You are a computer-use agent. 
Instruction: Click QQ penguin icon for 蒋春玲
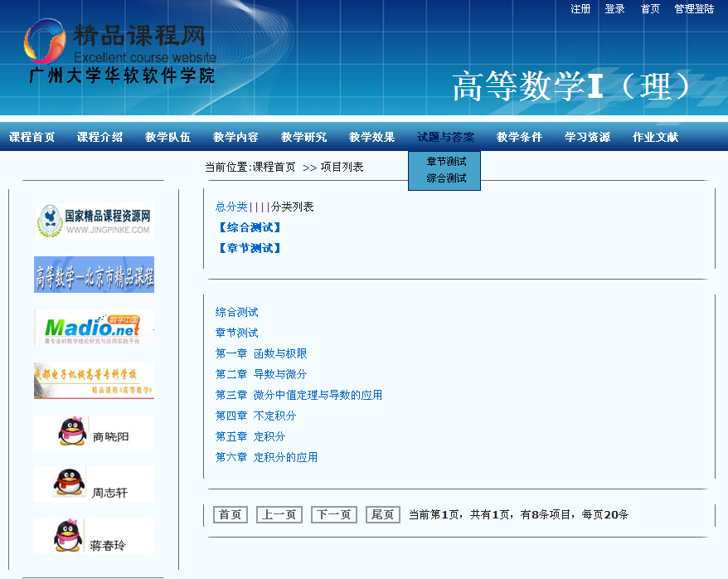[x=70, y=535]
